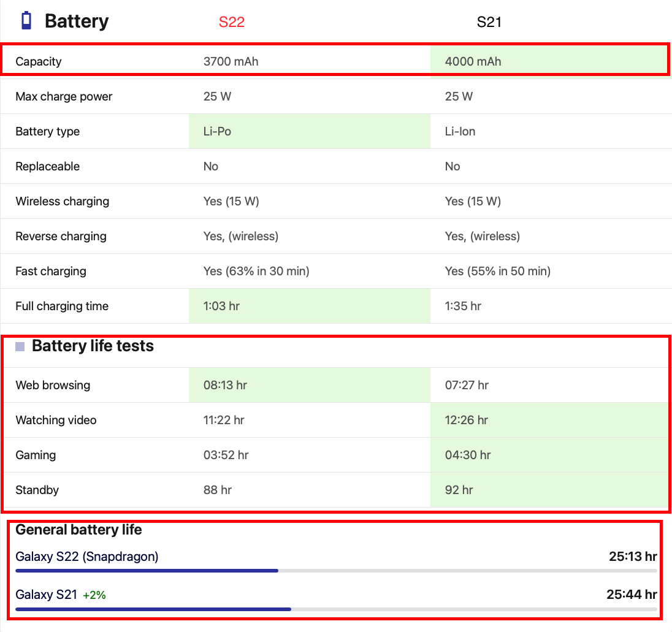Click the 3700 mAh capacity value
Screen dimensions: 672x632
click(x=231, y=61)
